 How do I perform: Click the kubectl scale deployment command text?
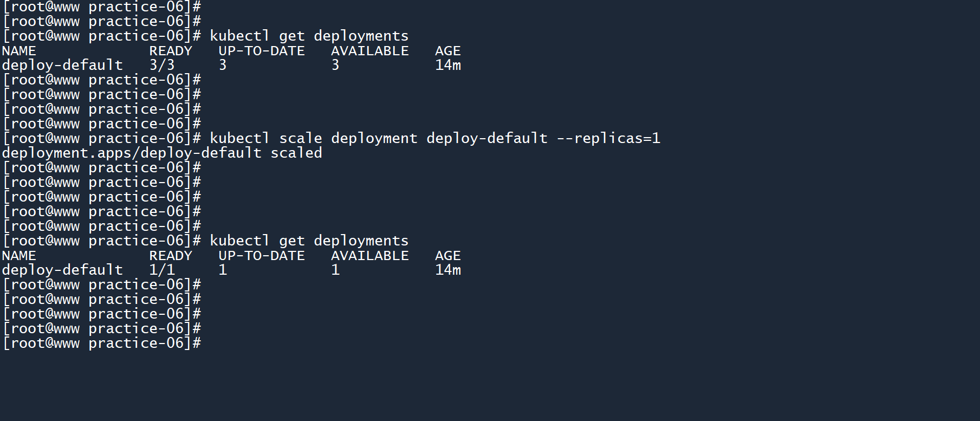tap(313, 139)
